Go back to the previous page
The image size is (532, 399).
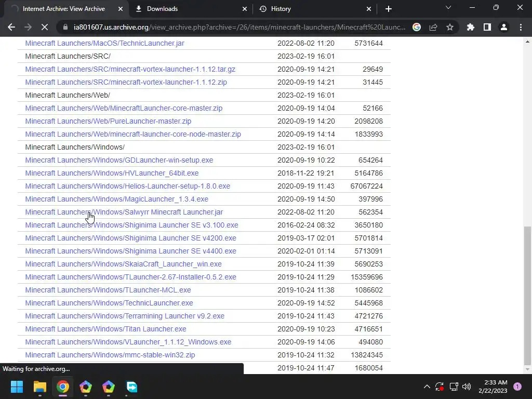click(11, 27)
